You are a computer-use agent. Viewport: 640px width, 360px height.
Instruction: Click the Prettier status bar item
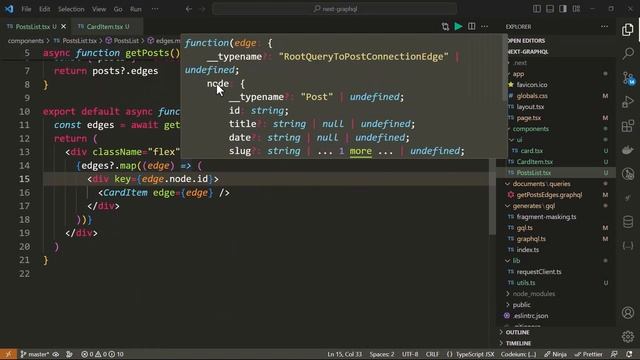click(589, 354)
